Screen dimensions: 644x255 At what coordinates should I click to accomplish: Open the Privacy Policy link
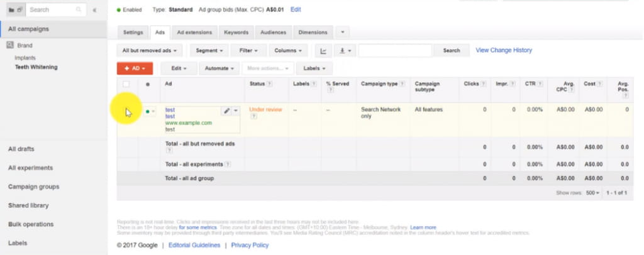[x=250, y=245]
